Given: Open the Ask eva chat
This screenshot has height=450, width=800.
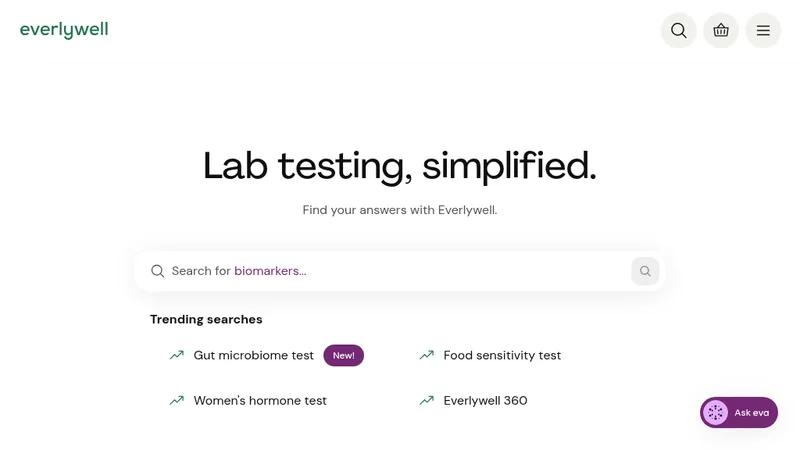Looking at the screenshot, I should tap(739, 412).
